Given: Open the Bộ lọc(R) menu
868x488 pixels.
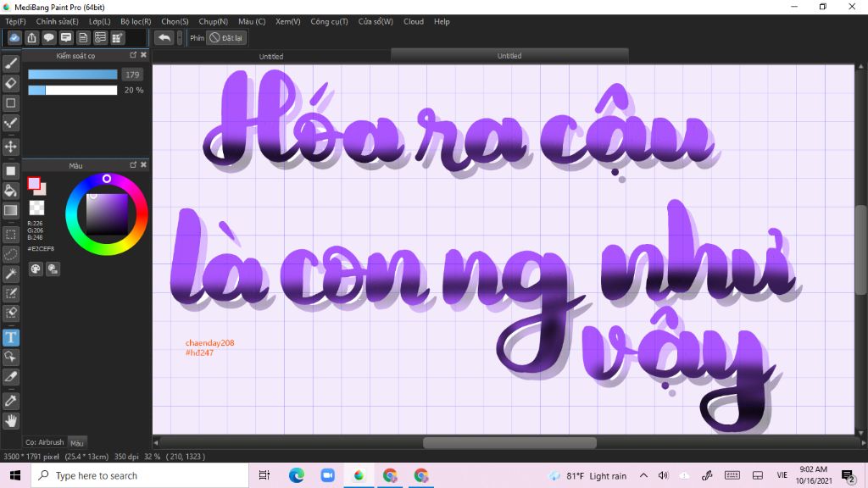Looking at the screenshot, I should [136, 21].
